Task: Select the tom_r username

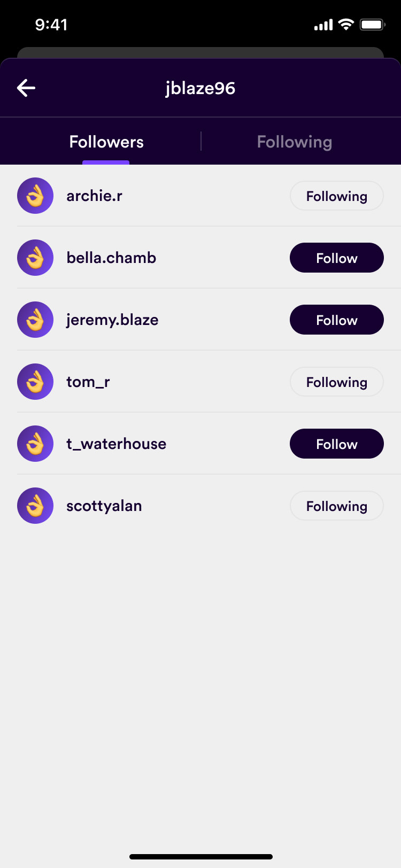Action: [88, 382]
